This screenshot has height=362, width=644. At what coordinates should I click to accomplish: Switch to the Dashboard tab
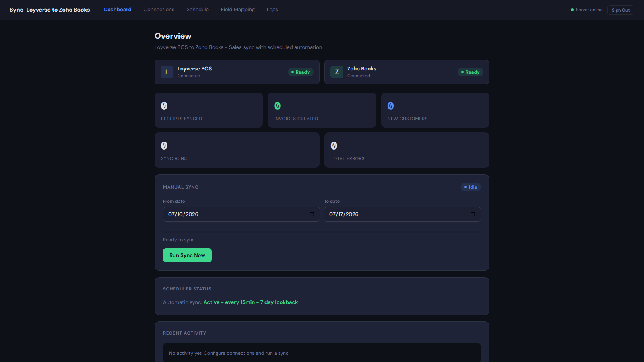[x=118, y=10]
